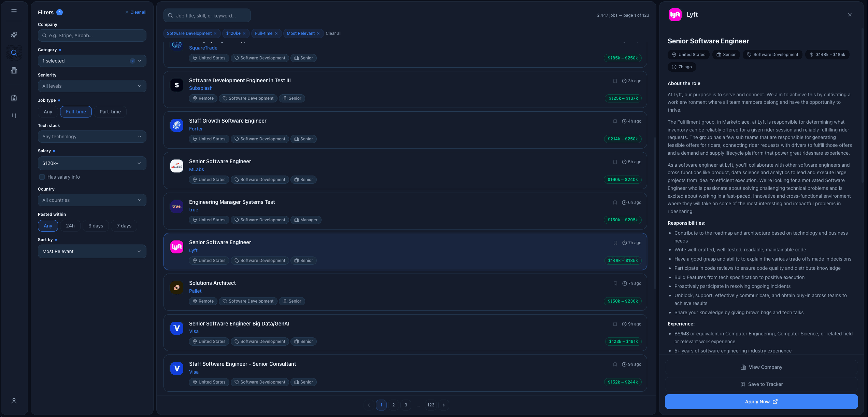Click the job title keyword search field
The image size is (868, 417).
[207, 15]
